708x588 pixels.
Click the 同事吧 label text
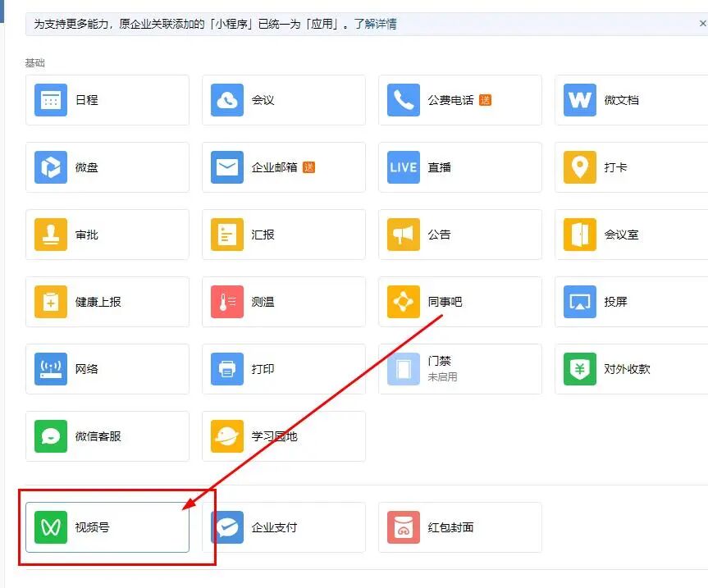(445, 302)
